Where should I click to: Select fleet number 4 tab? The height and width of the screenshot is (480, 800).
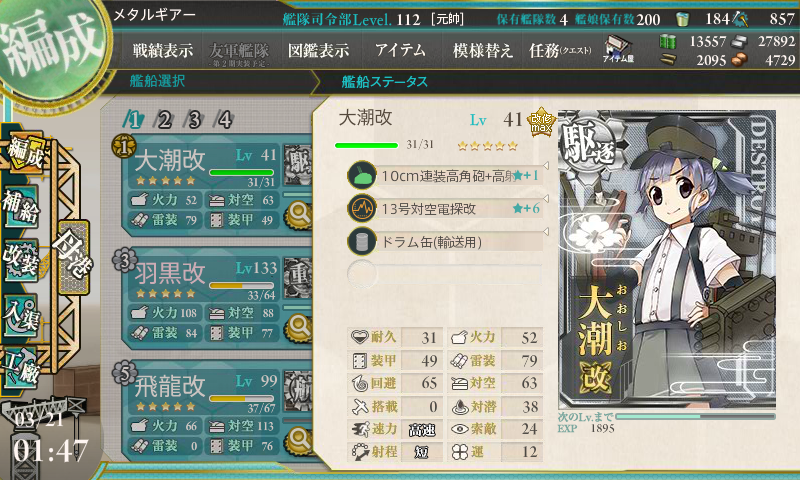point(224,120)
